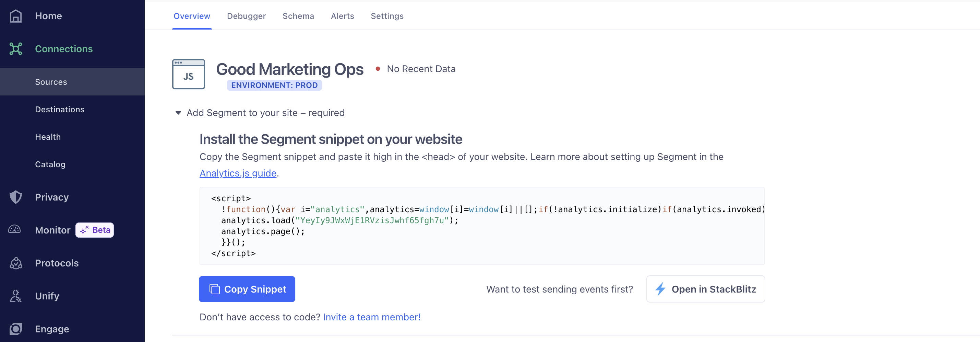Click the Engage icon in sidebar
This screenshot has width=980, height=342.
pos(15,329)
